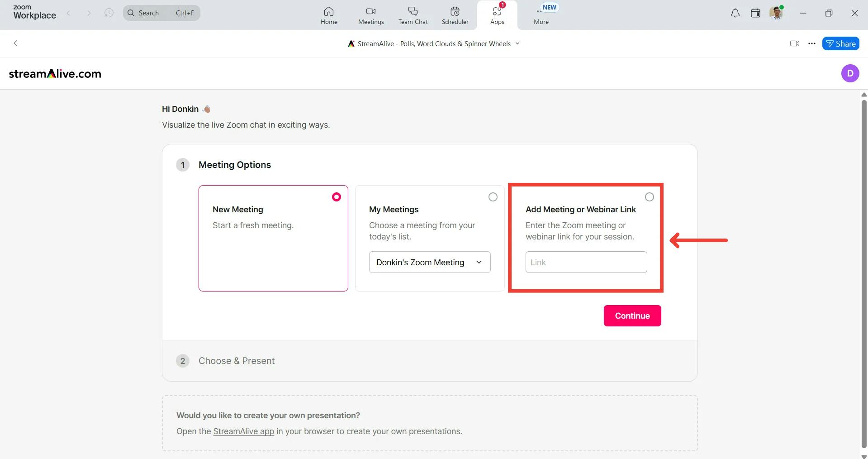Click 'Would you like to create your own presentation?'
The height and width of the screenshot is (459, 868).
point(268,416)
